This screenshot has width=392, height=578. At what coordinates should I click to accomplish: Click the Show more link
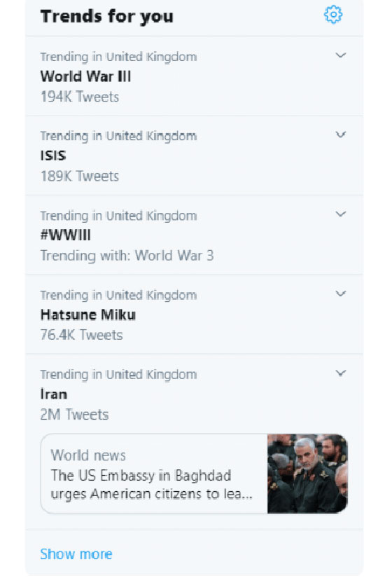76,554
